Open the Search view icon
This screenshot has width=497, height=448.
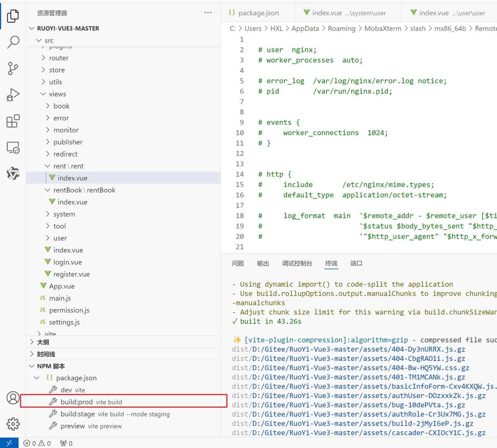tap(13, 42)
